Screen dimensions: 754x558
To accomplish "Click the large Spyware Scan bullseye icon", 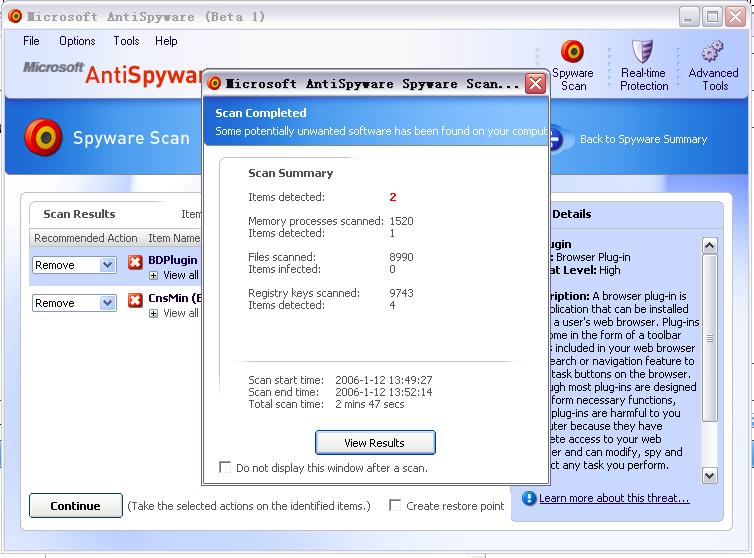I will tap(43, 137).
